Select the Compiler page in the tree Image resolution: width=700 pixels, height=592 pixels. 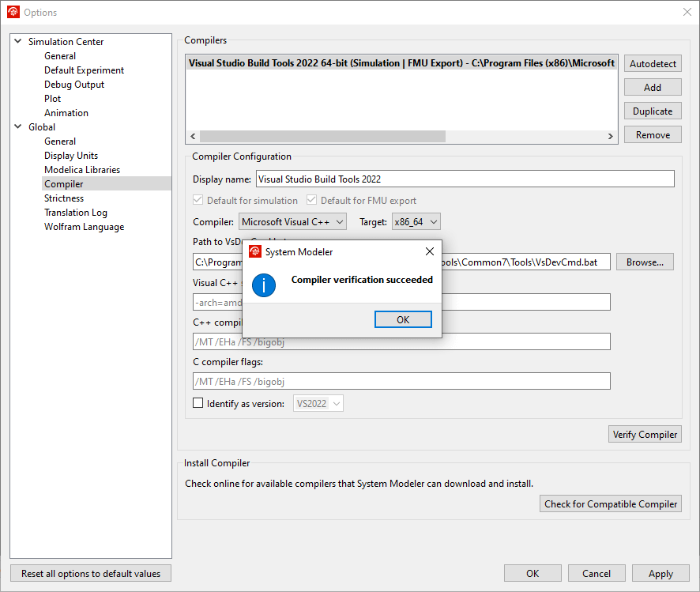(106, 184)
